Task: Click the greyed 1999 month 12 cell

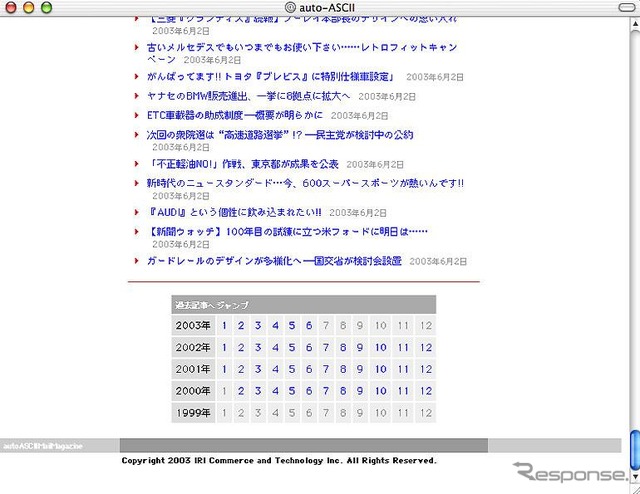Action: coord(426,413)
